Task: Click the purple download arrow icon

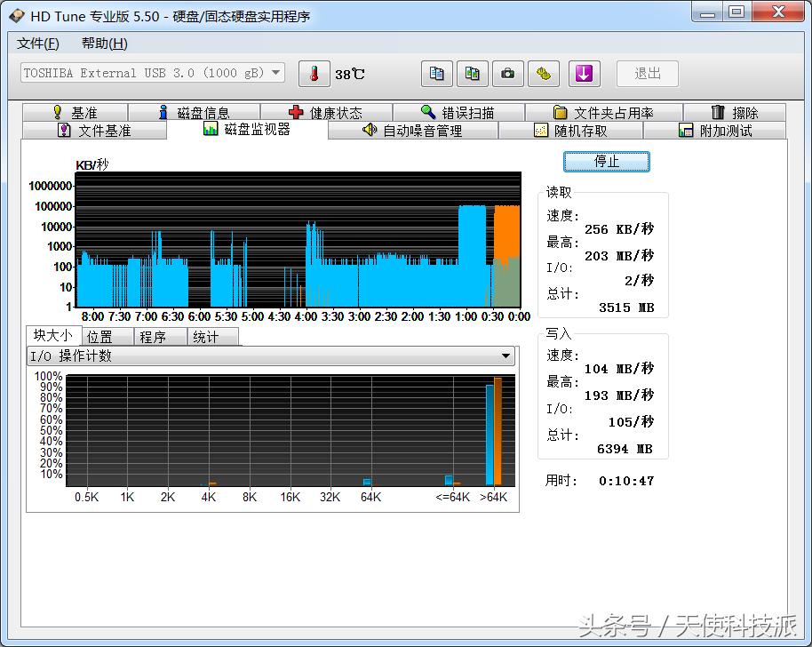Action: 583,74
